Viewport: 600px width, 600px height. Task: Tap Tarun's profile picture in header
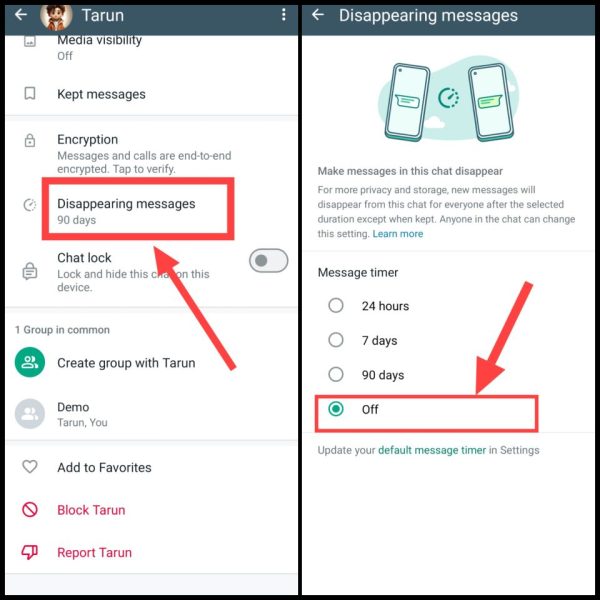click(56, 16)
